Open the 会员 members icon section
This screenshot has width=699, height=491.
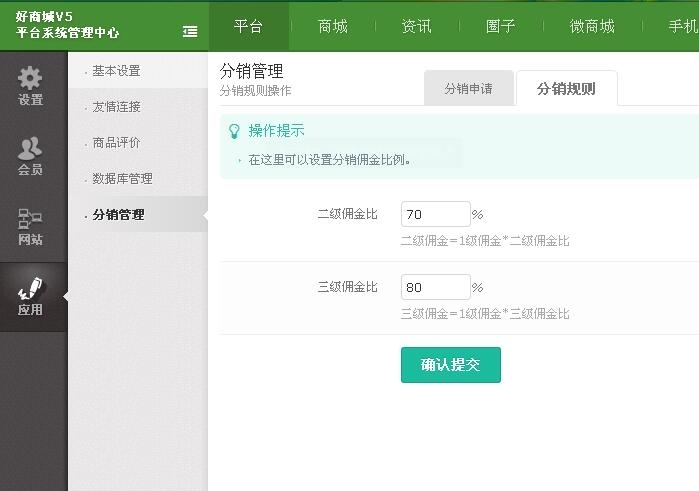[x=30, y=156]
